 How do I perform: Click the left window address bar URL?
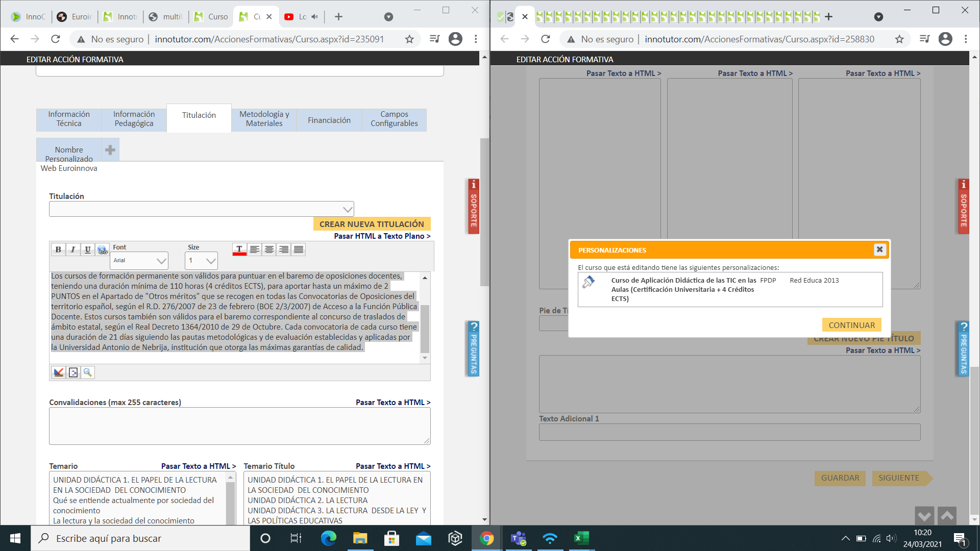click(x=269, y=39)
